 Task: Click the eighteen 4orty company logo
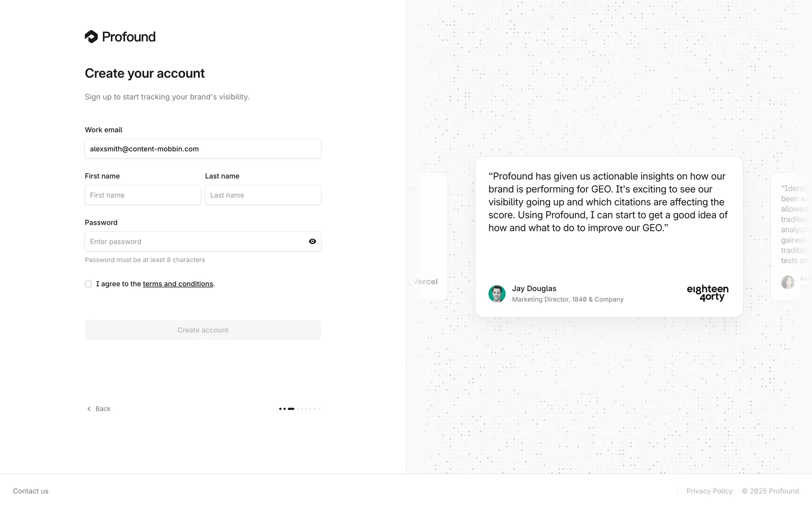(708, 293)
